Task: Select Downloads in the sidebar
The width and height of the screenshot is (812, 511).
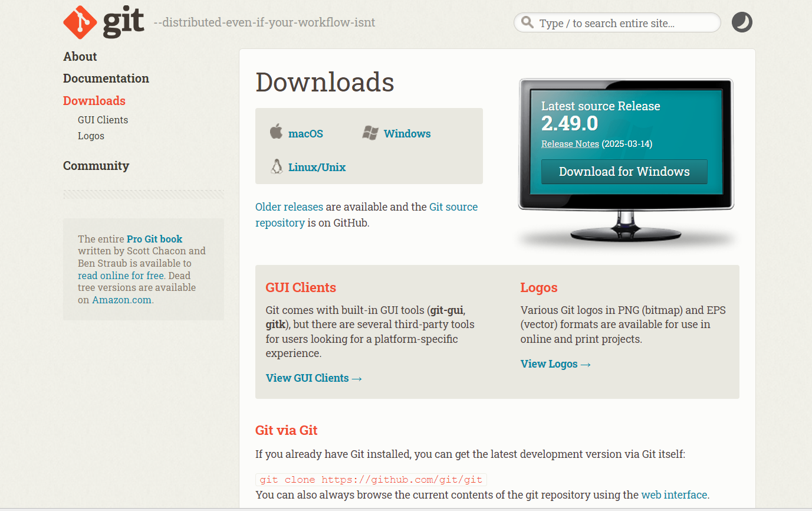Action: [94, 101]
